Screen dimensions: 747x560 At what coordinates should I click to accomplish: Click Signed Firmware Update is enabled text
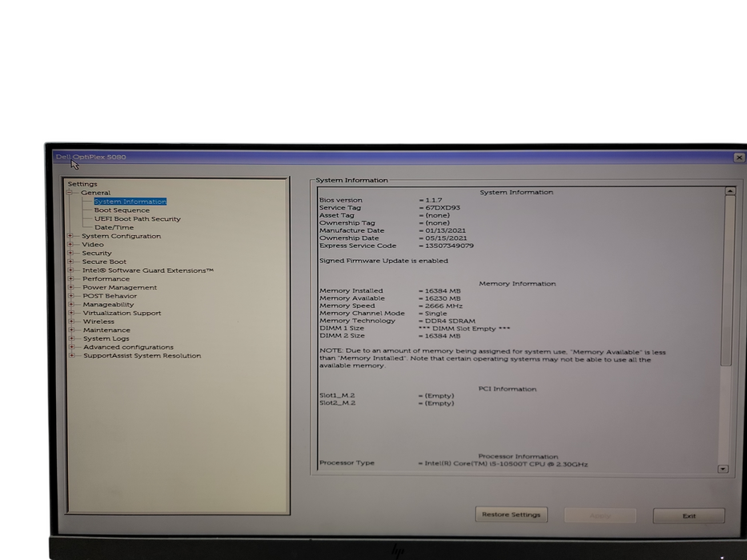tap(384, 261)
